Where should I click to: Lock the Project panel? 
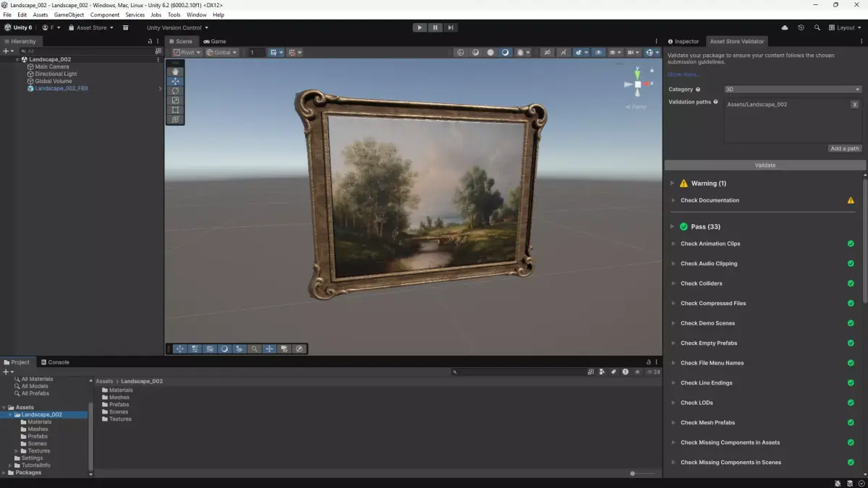tap(649, 362)
